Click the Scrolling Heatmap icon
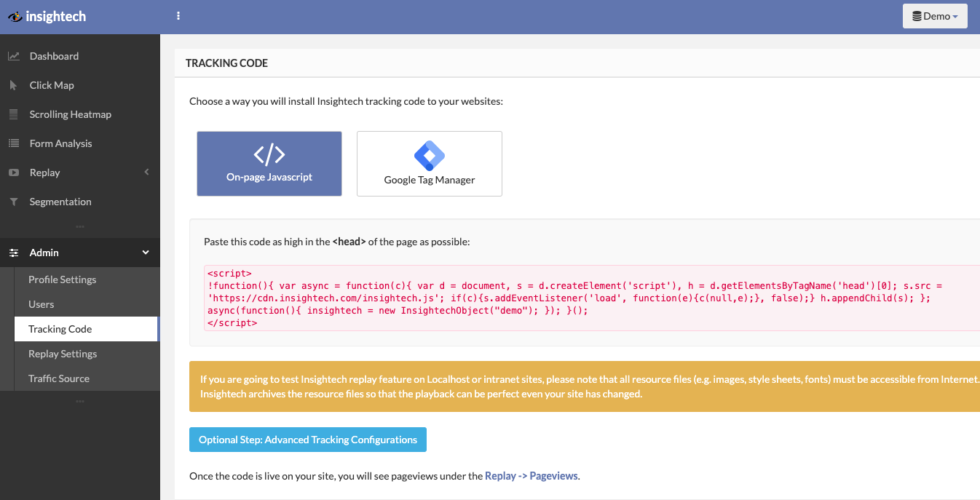Screen dimensions: 980x500 tap(13, 114)
